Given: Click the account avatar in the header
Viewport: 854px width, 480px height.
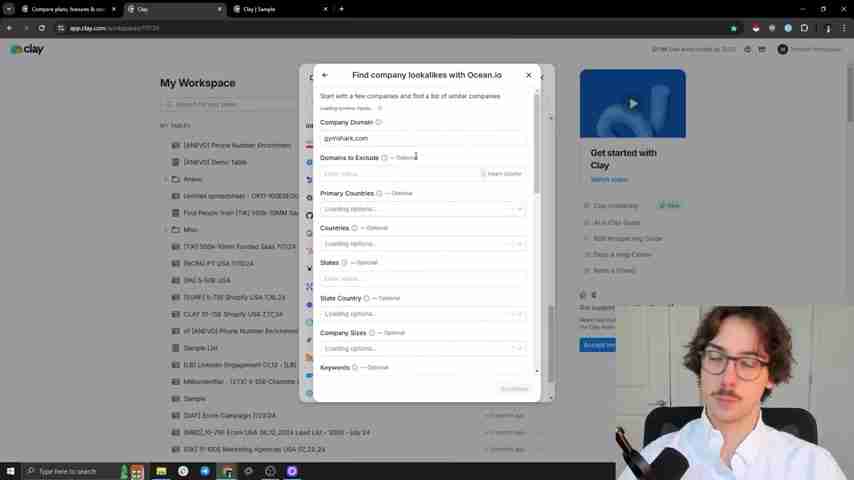Looking at the screenshot, I should tap(783, 50).
